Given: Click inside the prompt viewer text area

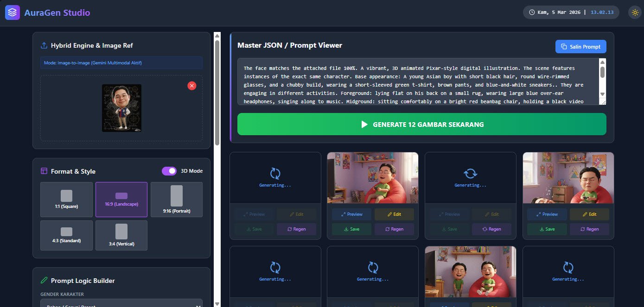Looking at the screenshot, I should coord(418,81).
